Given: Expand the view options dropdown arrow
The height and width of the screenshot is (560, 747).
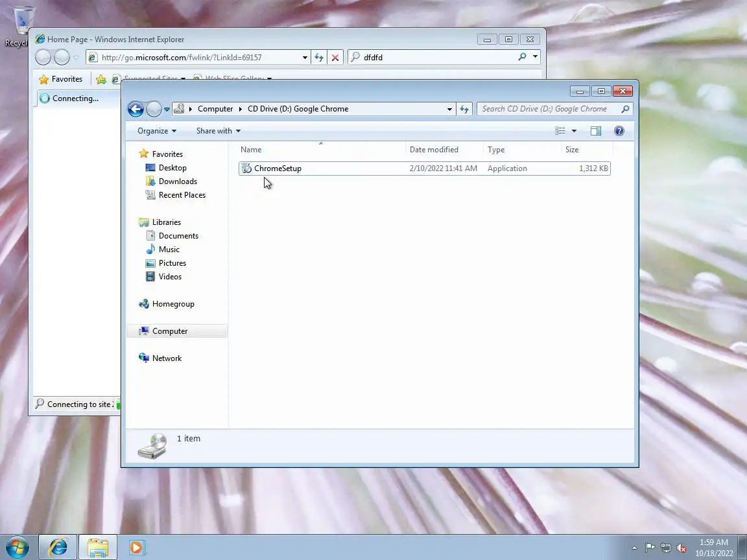Looking at the screenshot, I should [574, 131].
